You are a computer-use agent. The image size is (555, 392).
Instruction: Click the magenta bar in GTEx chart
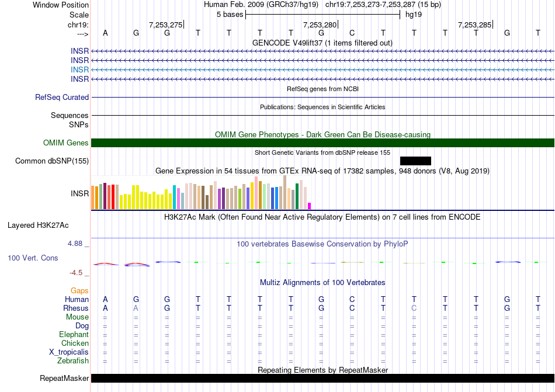click(x=310, y=205)
